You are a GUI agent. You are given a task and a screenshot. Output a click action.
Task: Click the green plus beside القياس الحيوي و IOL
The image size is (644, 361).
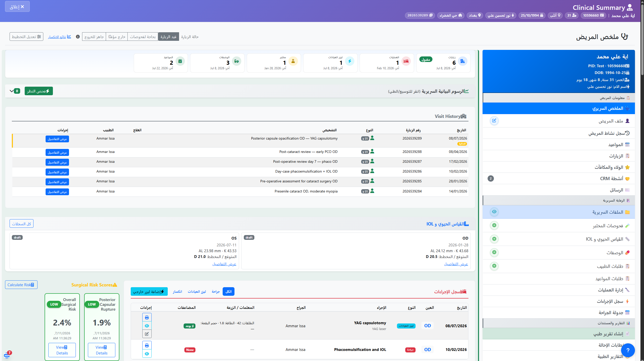(x=494, y=239)
